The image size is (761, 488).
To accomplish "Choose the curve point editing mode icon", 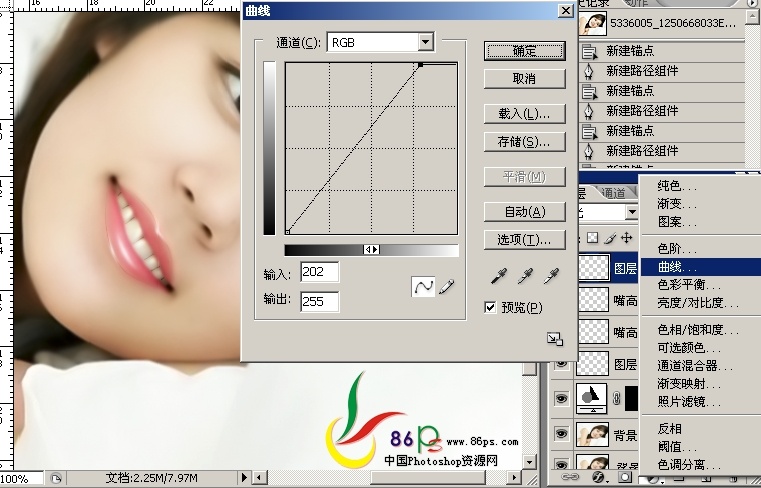I will pyautogui.click(x=423, y=286).
